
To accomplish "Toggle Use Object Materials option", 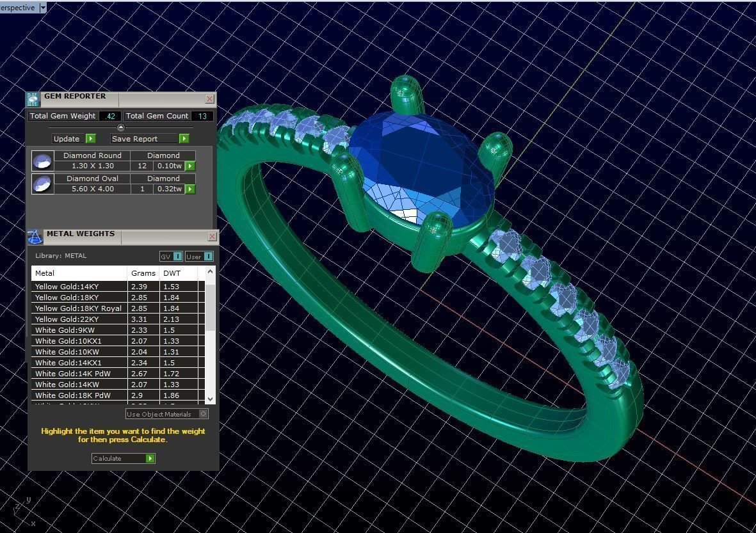I will click(x=204, y=414).
